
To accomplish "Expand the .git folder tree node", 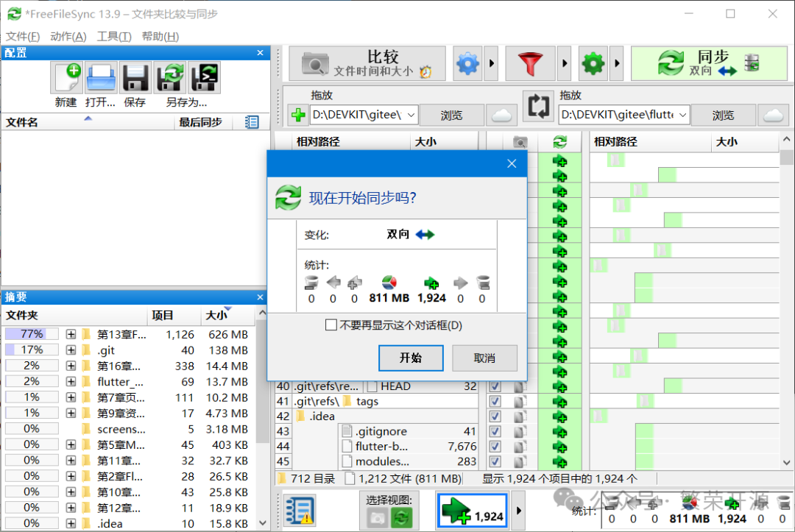I will [x=71, y=350].
